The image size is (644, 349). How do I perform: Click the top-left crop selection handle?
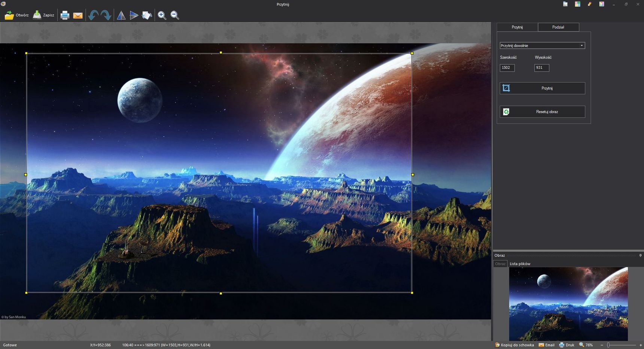[x=26, y=53]
